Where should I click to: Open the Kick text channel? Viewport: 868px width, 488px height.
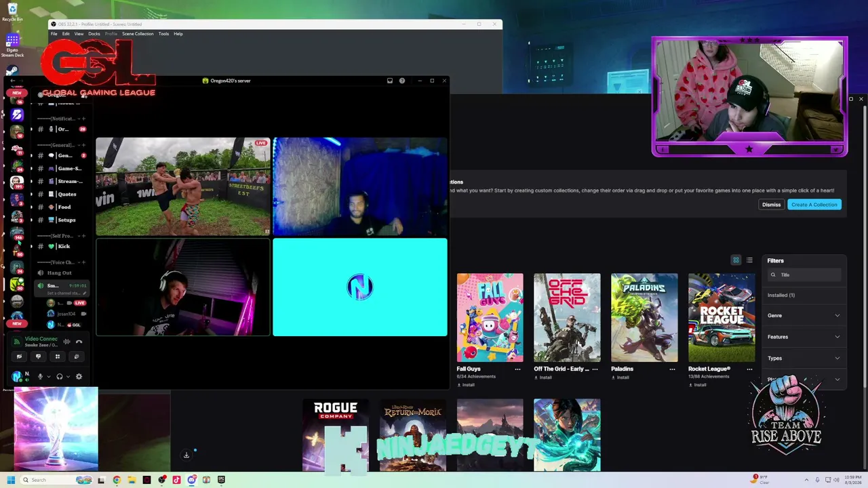[x=62, y=246]
